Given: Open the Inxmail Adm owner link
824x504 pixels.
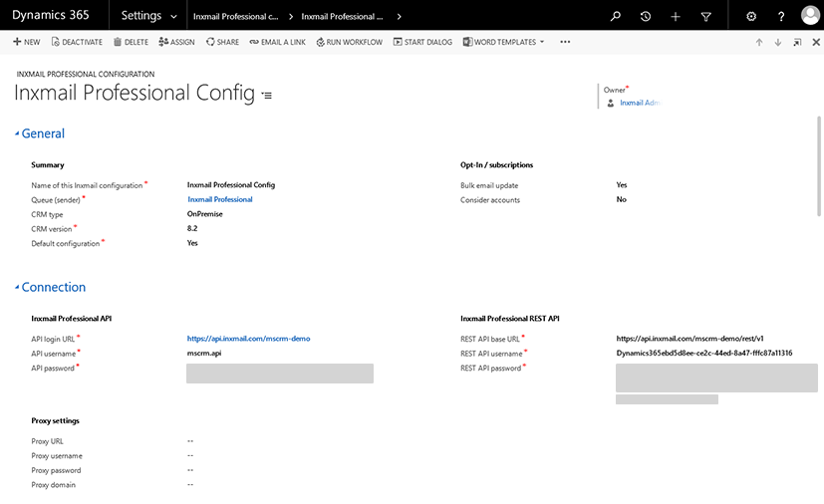Looking at the screenshot, I should point(639,103).
